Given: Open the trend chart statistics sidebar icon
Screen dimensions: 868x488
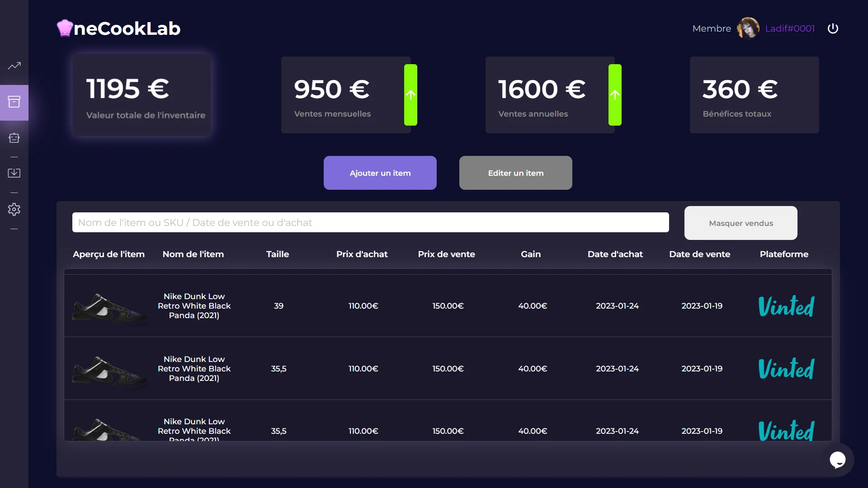Looking at the screenshot, I should point(14,66).
